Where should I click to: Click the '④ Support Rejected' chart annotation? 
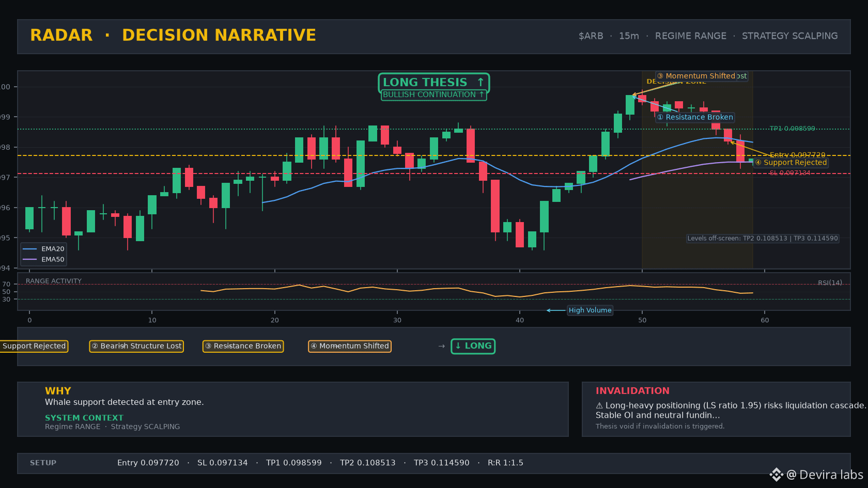pos(791,163)
